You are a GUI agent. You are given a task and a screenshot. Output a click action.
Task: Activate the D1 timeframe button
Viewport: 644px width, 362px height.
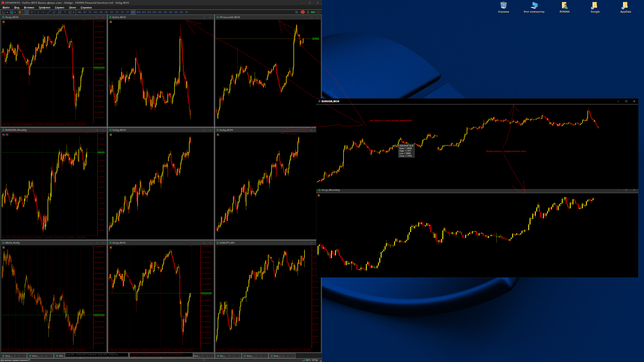[x=90, y=12]
